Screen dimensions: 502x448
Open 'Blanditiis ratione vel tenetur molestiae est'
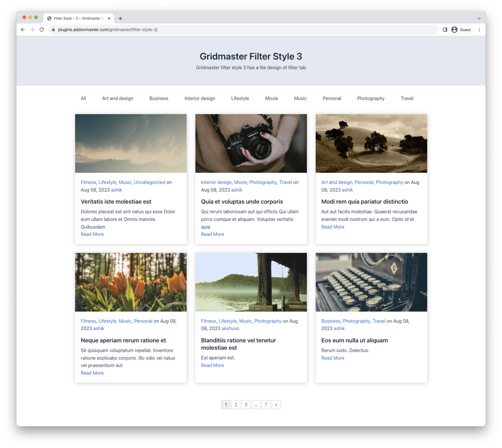(x=238, y=344)
